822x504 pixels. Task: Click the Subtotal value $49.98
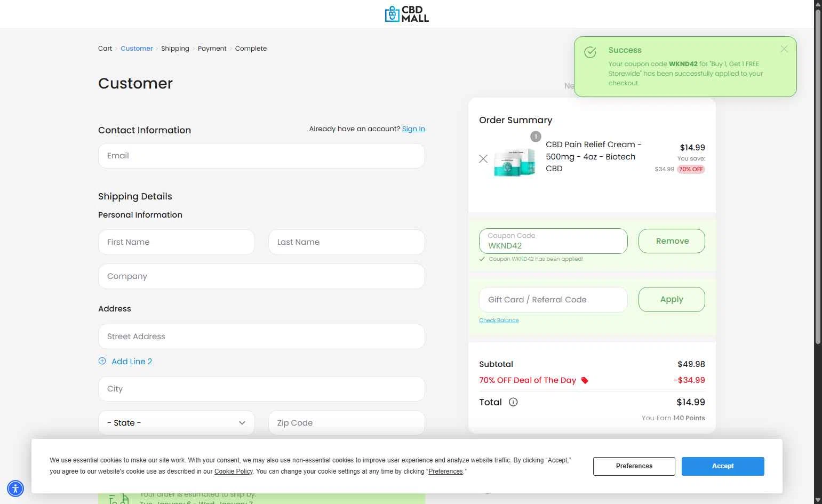691,364
